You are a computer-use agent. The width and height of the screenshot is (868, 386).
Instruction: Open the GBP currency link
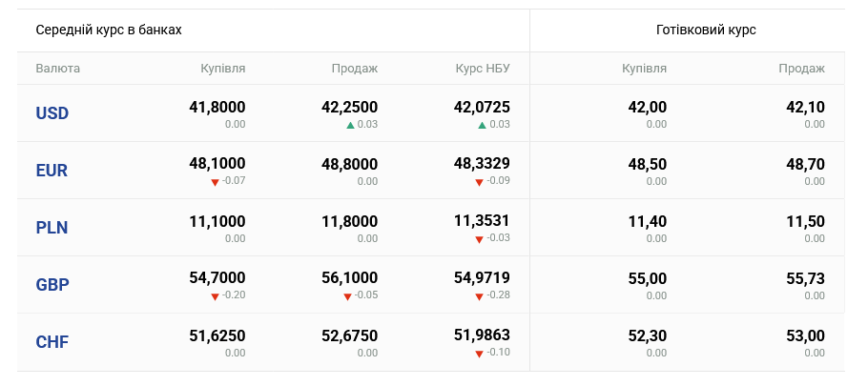(52, 285)
